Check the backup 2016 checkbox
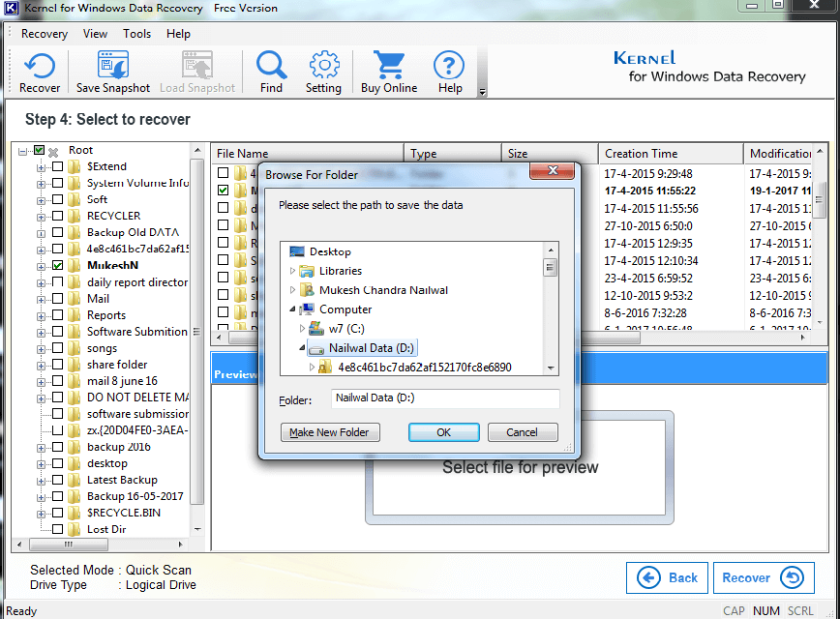 tap(58, 447)
